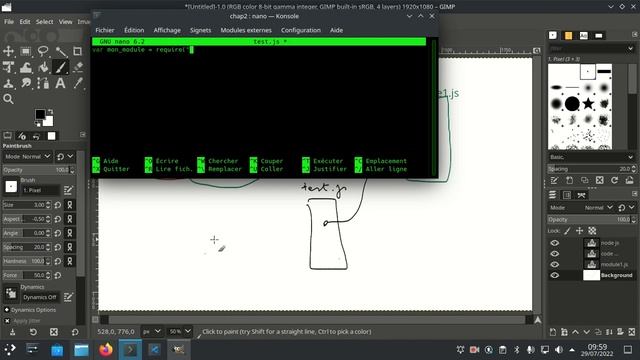This screenshot has height=360, width=640.
Task: Click the black foreground color swatch
Action: (40, 114)
